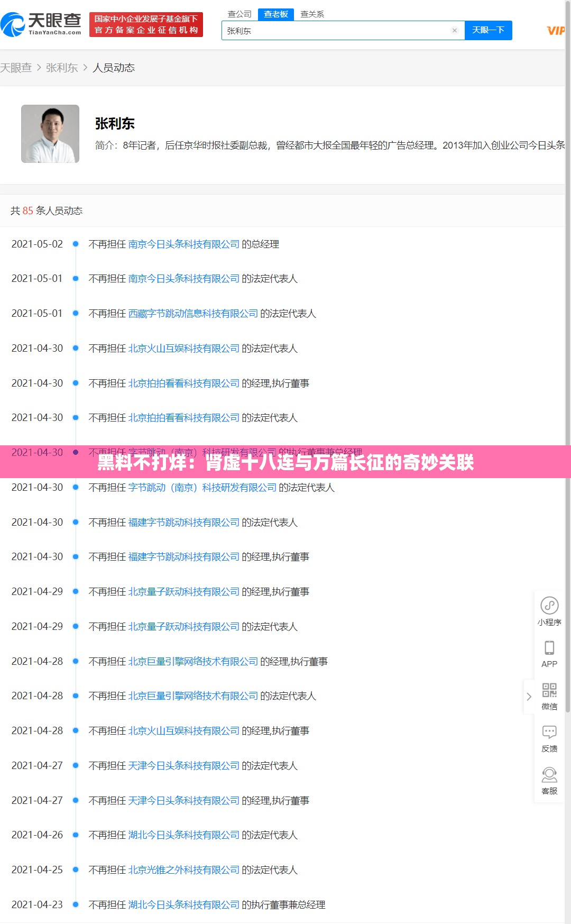
Task: Click the 天眼一下 search button
Action: pos(488,30)
